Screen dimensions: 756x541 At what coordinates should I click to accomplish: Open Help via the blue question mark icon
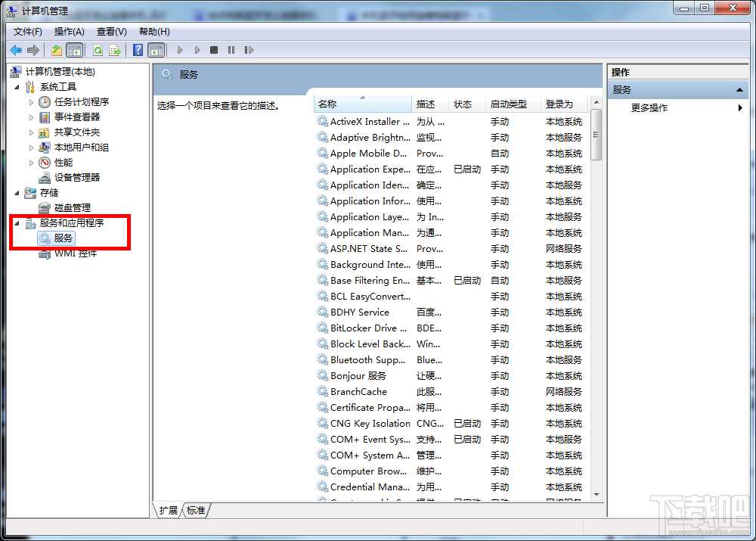(x=138, y=50)
